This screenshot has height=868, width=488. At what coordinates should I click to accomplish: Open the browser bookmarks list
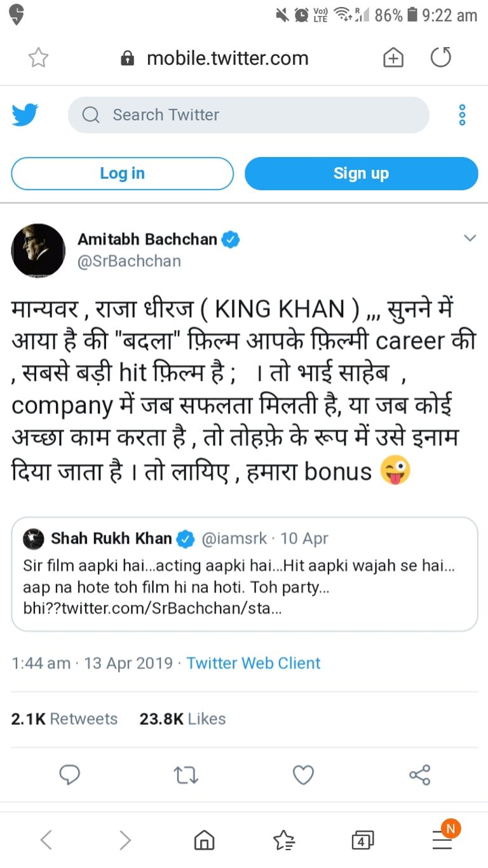pyautogui.click(x=283, y=841)
